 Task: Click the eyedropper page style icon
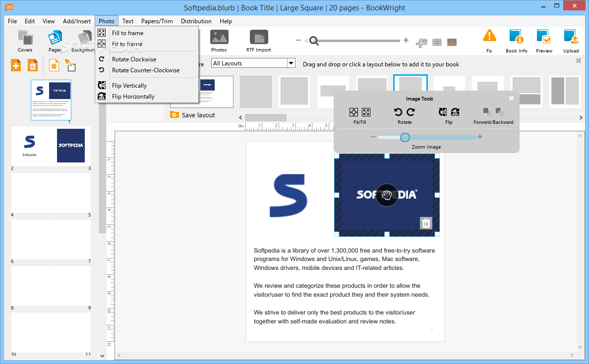pyautogui.click(x=70, y=65)
